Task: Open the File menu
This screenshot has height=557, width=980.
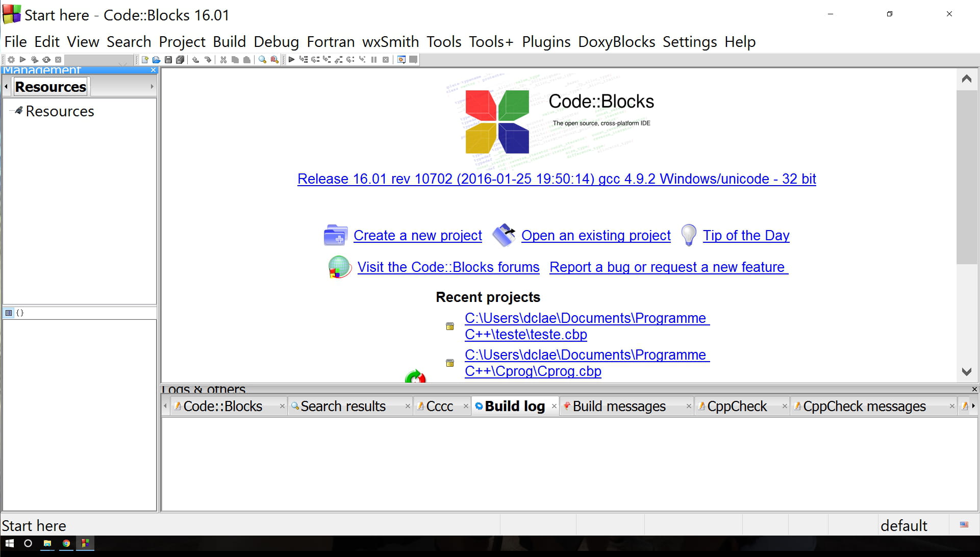Action: coord(15,42)
